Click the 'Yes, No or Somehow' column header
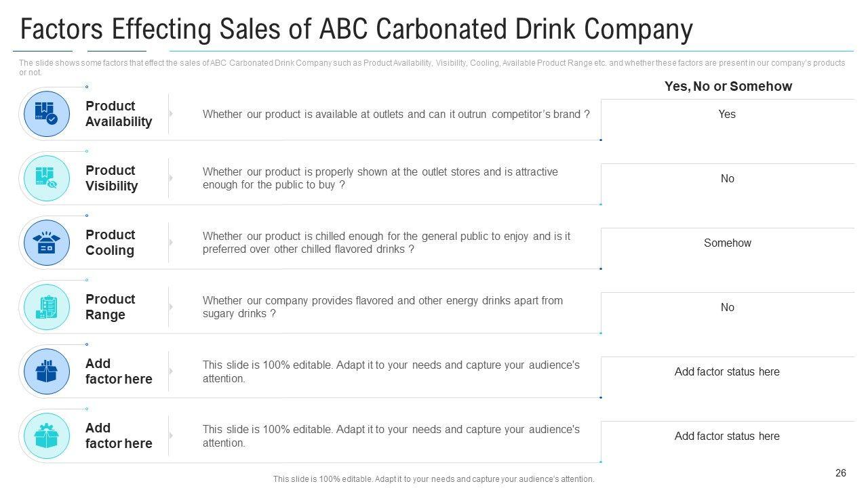The image size is (868, 488). tap(728, 87)
